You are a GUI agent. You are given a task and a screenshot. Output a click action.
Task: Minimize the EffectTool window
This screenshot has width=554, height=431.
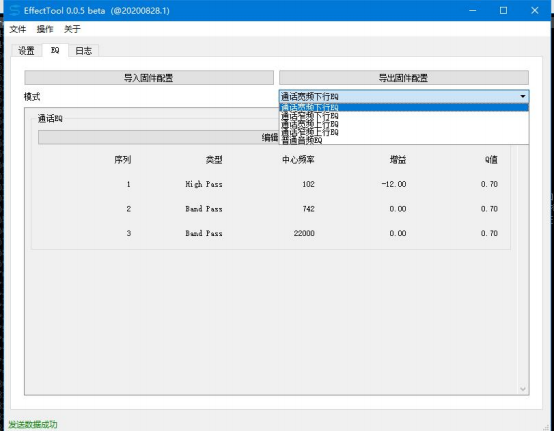(472, 11)
